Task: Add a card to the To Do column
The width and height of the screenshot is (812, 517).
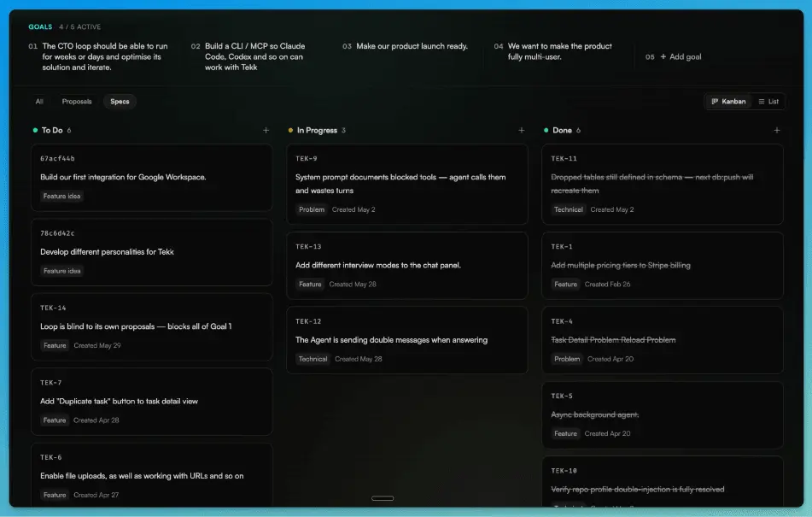Action: (266, 131)
